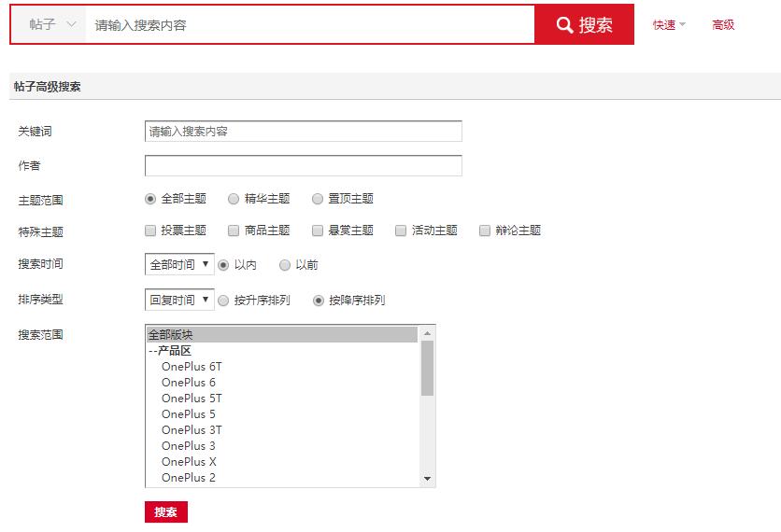Check the 辩论主题 checkbox
This screenshot has height=532, width=781.
[x=484, y=231]
